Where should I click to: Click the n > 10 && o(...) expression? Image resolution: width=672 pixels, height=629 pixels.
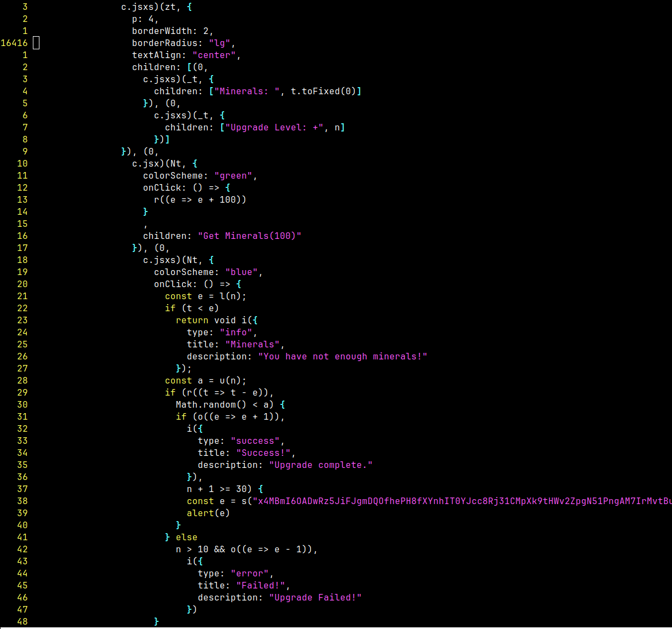pos(244,549)
